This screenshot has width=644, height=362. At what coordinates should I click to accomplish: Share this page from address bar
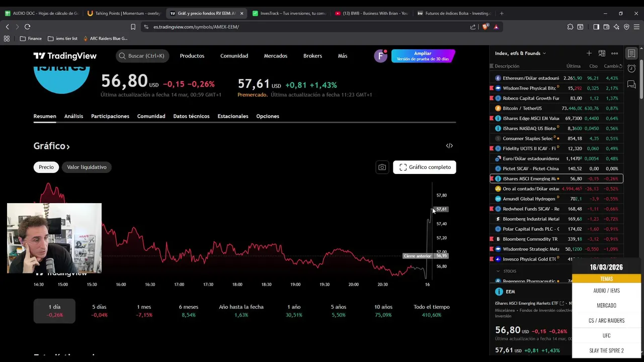(x=473, y=27)
